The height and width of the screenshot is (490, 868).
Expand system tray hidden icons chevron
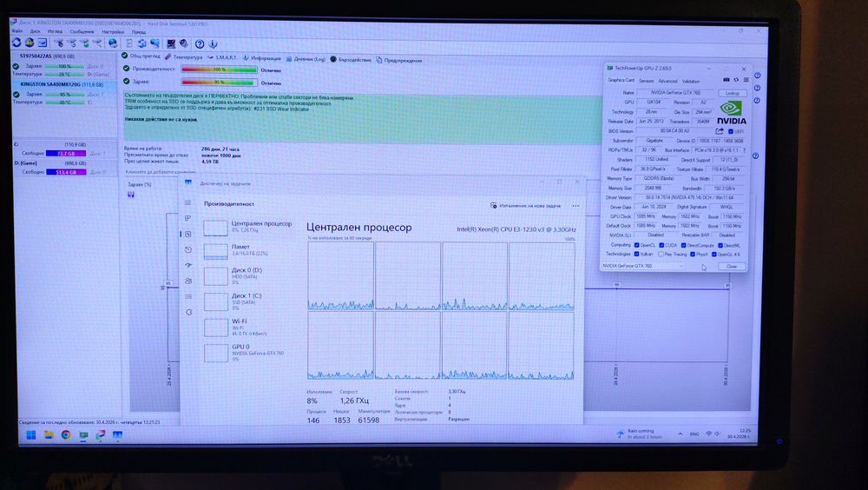[x=680, y=434]
